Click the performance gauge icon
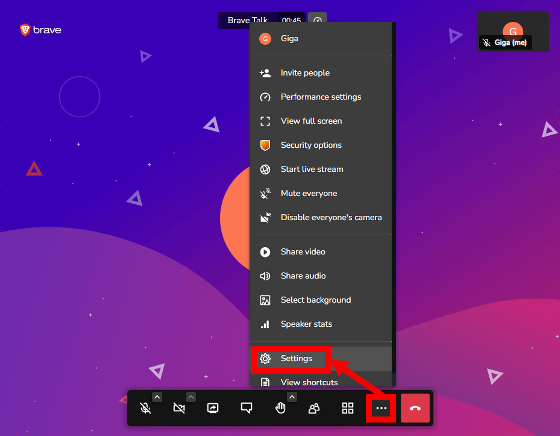 [265, 97]
